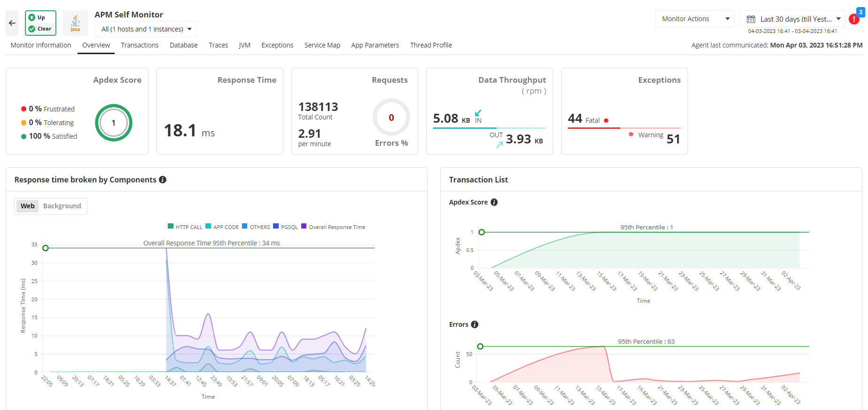Click the Errors chart info icon
Viewport: 868px width, 410px height.
(475, 324)
